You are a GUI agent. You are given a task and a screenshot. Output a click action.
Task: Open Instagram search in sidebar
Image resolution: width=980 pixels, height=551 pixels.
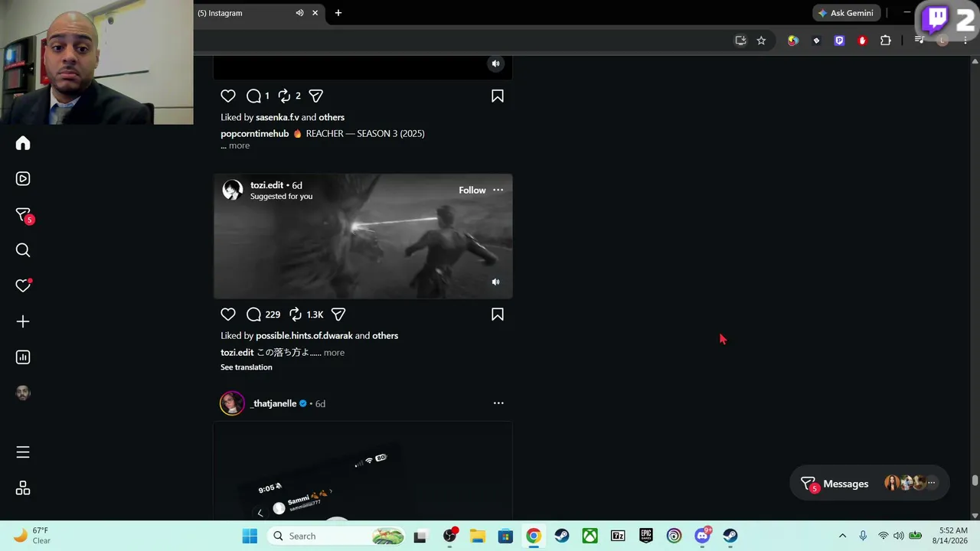pos(23,250)
